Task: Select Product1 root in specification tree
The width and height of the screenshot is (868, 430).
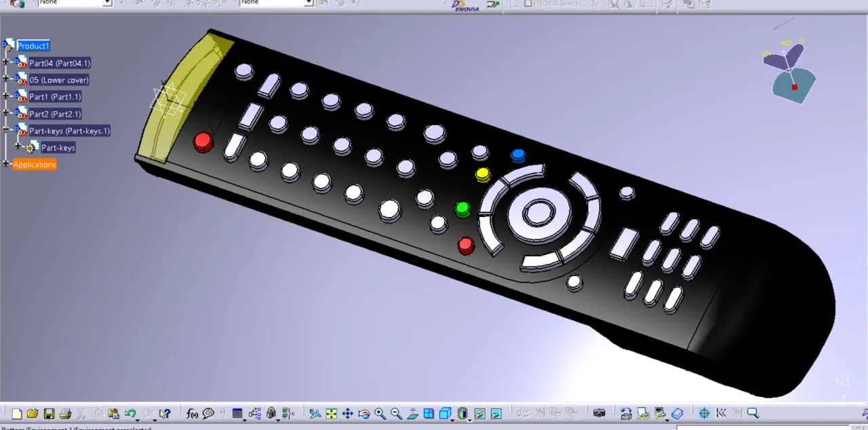Action: (x=33, y=45)
